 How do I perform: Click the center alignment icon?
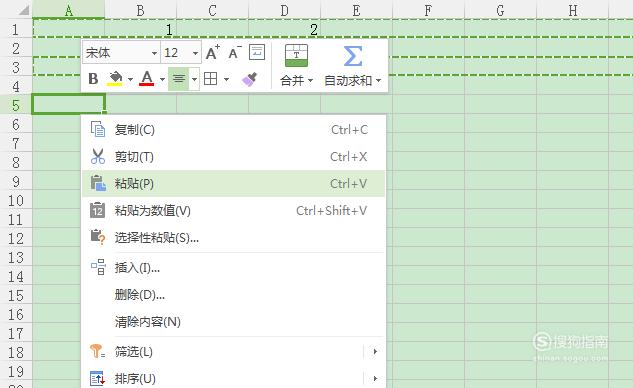click(179, 79)
